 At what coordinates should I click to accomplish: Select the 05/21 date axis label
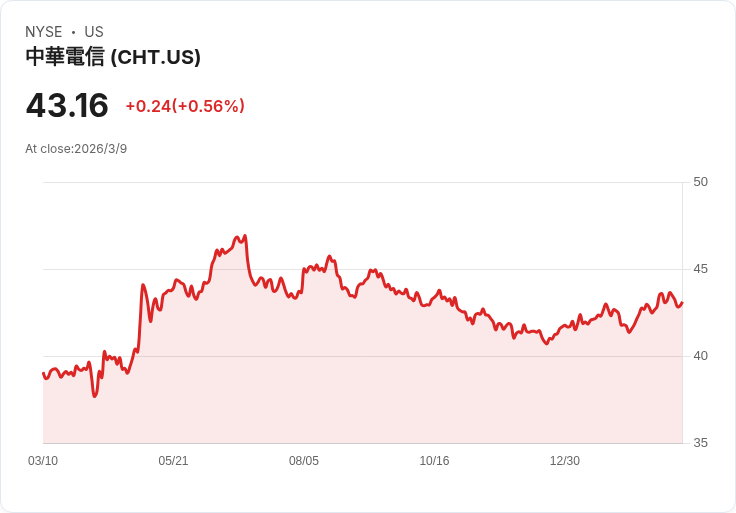173,461
